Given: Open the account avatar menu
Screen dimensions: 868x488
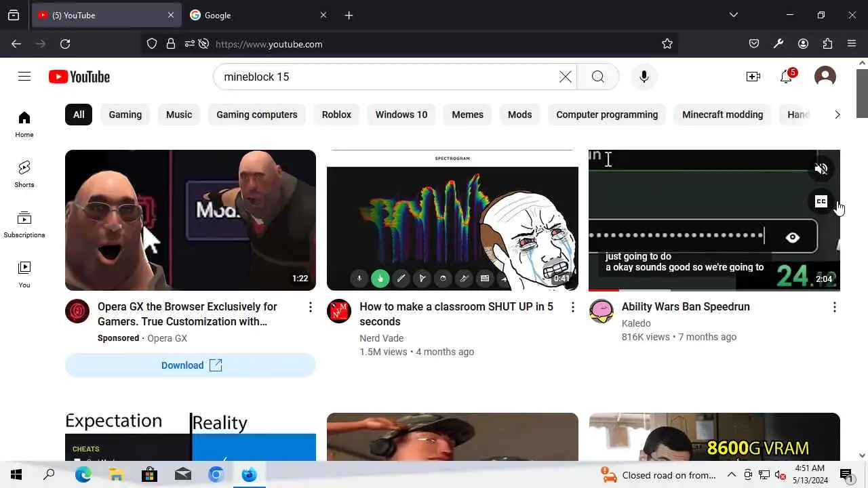Looking at the screenshot, I should [x=825, y=77].
